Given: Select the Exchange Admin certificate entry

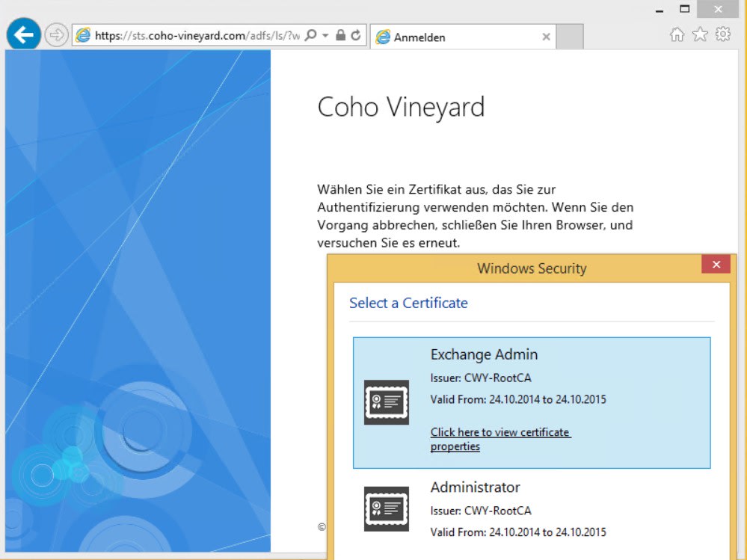Looking at the screenshot, I should pos(531,401).
